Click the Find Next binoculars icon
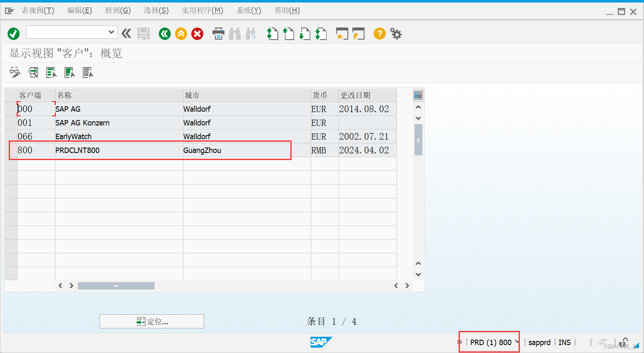 point(251,34)
